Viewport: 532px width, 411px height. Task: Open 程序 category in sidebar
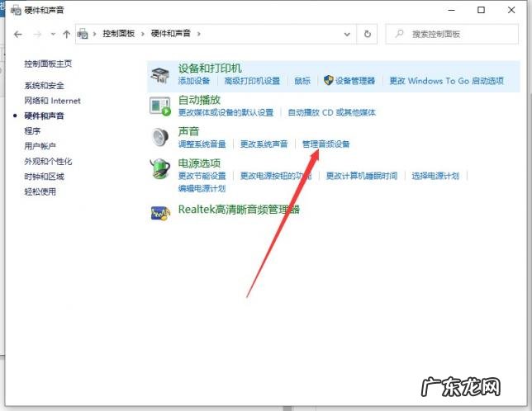tap(32, 130)
